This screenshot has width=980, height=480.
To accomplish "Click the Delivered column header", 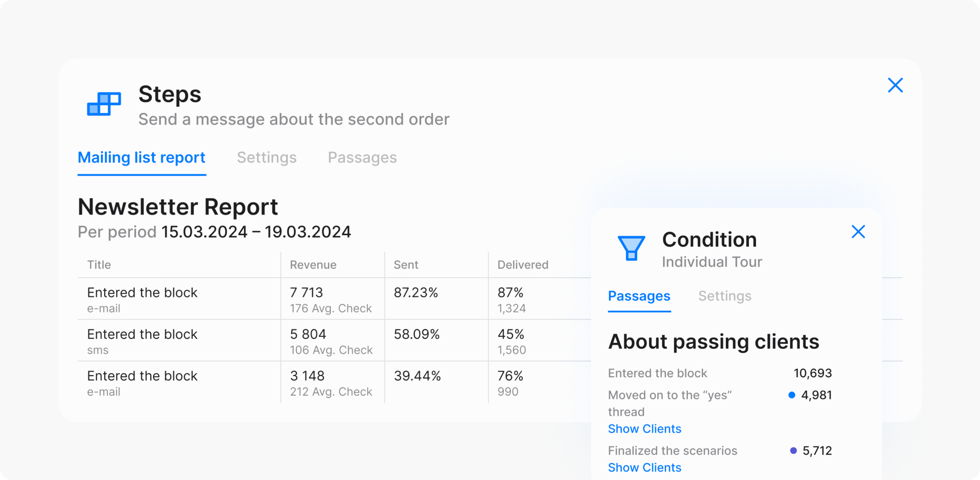I will [523, 265].
